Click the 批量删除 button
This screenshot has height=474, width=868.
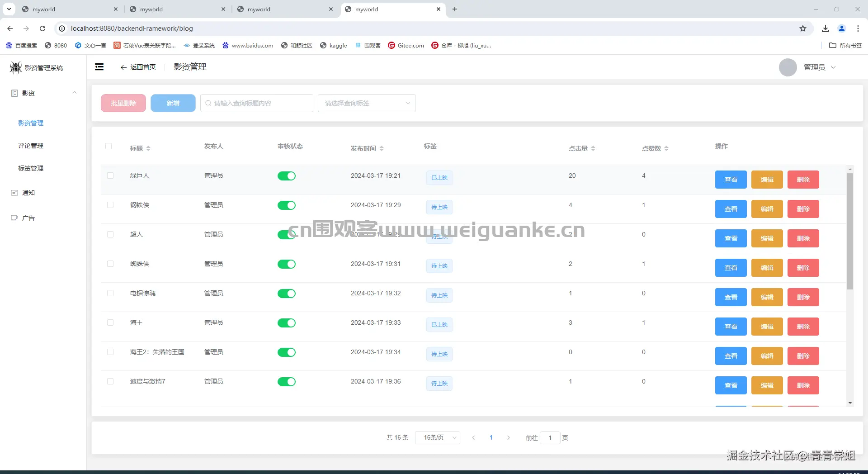point(123,103)
